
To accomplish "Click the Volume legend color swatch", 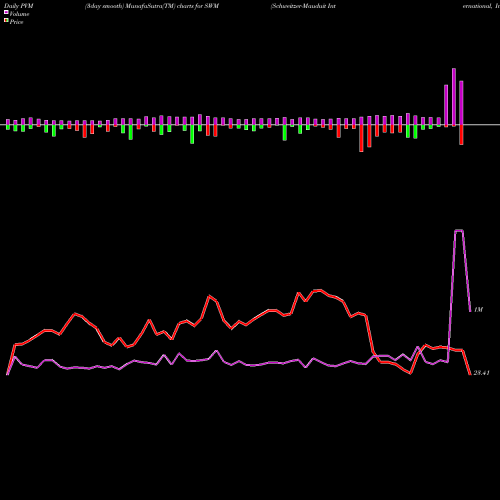I will tap(6, 12).
